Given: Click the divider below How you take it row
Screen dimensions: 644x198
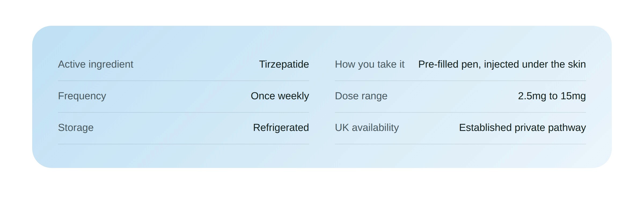Looking at the screenshot, I should pos(460,81).
